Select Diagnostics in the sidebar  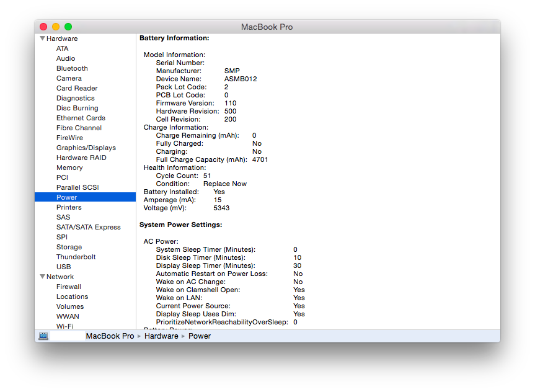(76, 98)
